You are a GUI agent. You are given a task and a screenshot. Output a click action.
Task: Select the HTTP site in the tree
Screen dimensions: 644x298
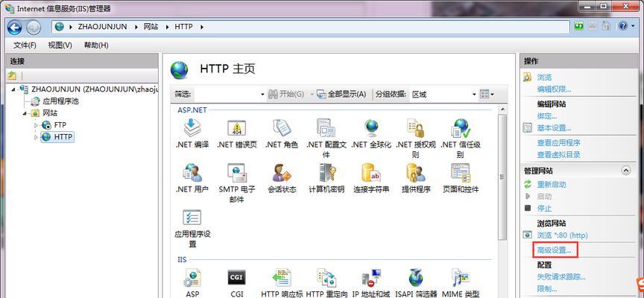[63, 136]
